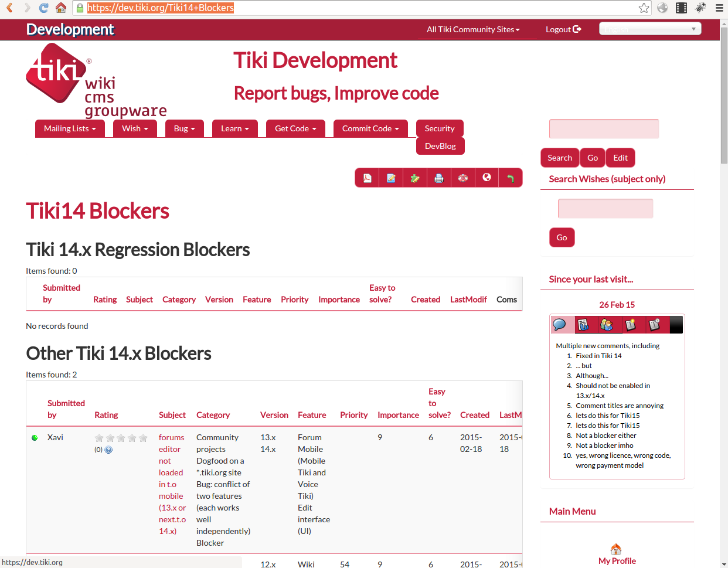Viewport: 728px width, 568px height.
Task: Click the PDF export icon
Action: pos(367,178)
